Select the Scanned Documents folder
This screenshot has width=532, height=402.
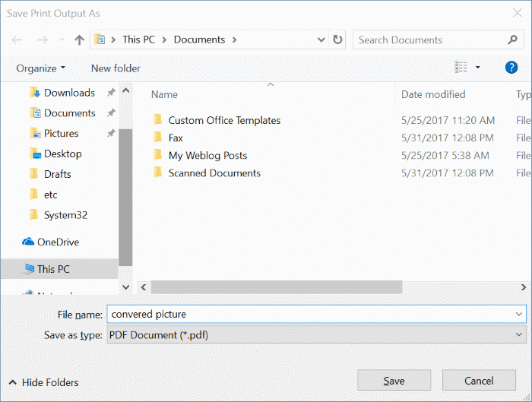(214, 173)
